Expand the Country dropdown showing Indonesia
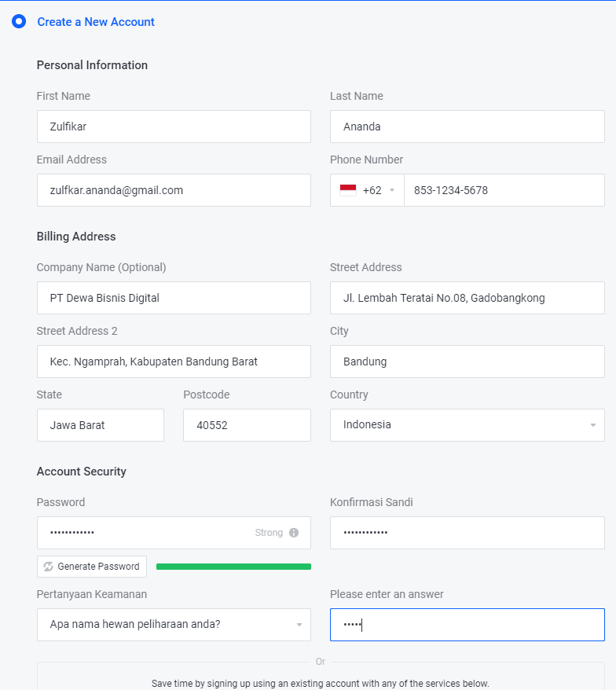The width and height of the screenshot is (616, 690). coord(467,425)
